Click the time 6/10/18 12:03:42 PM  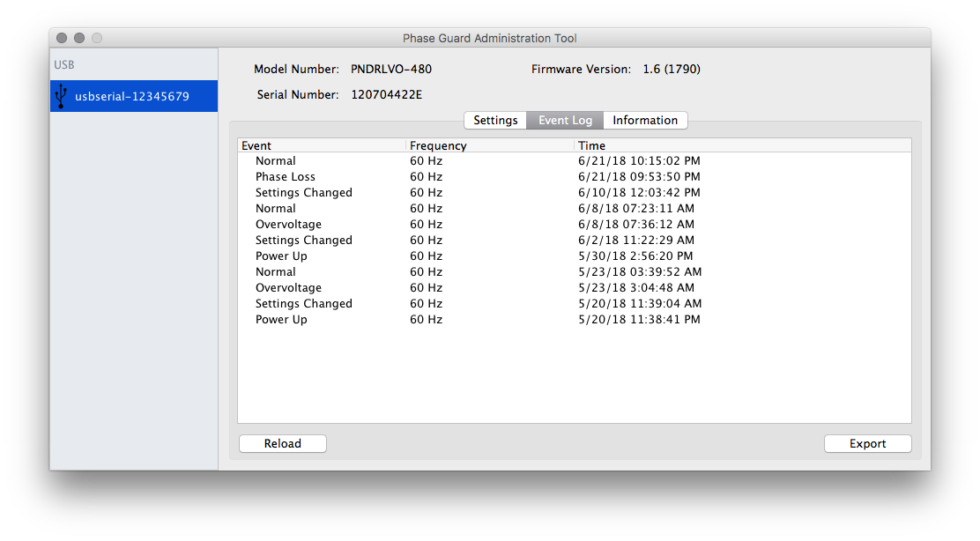tap(639, 192)
